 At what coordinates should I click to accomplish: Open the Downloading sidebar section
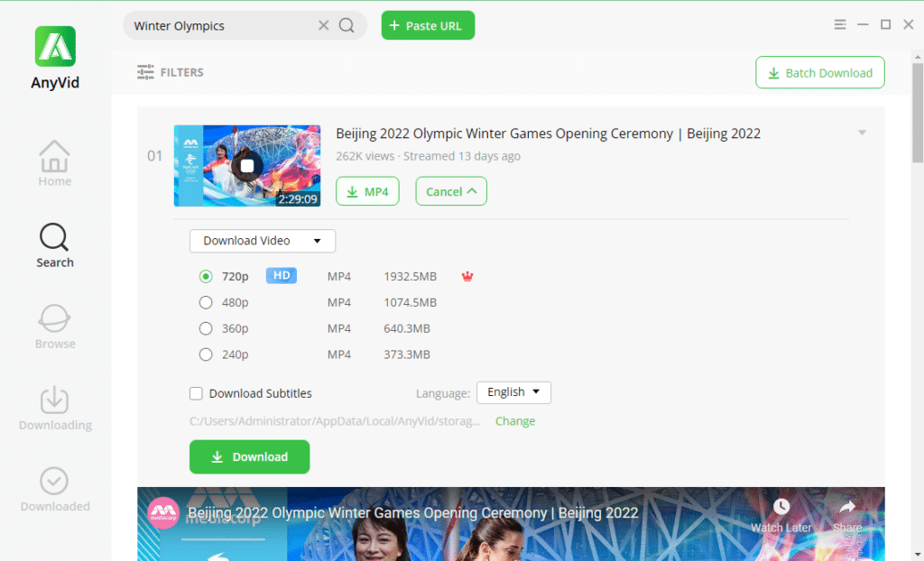tap(55, 408)
